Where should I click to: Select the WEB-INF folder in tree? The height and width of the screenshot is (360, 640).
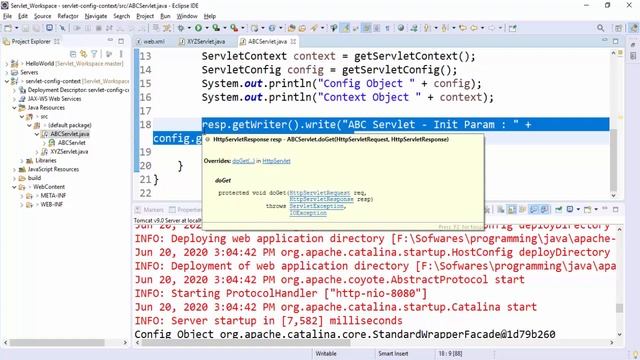52,204
